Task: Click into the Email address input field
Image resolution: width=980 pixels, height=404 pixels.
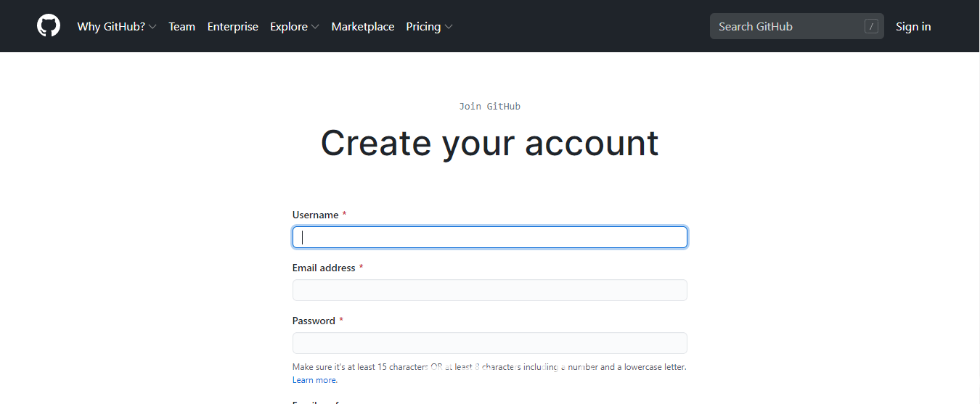Action: (x=490, y=290)
